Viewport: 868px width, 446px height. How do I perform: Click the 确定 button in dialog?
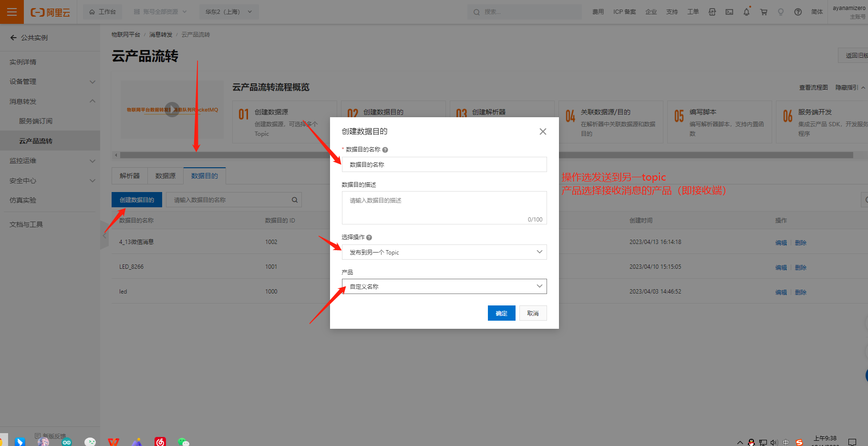(x=501, y=313)
